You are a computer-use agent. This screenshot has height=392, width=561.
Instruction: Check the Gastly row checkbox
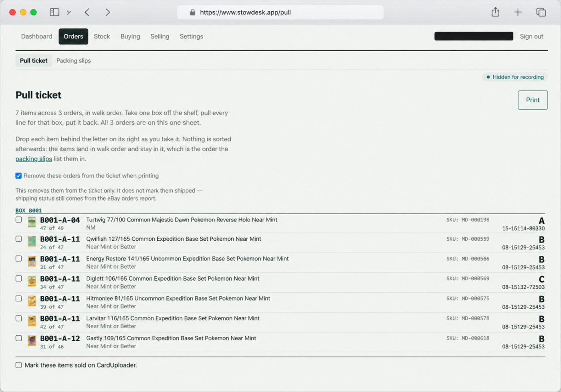[x=19, y=338]
